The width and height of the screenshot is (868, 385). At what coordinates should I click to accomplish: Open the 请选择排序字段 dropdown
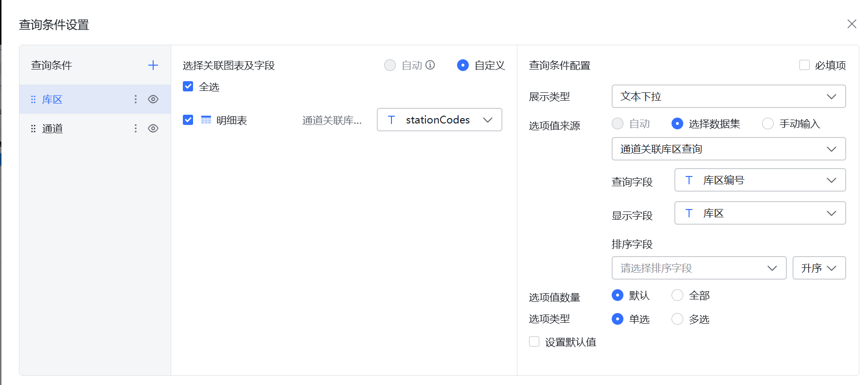(699, 268)
